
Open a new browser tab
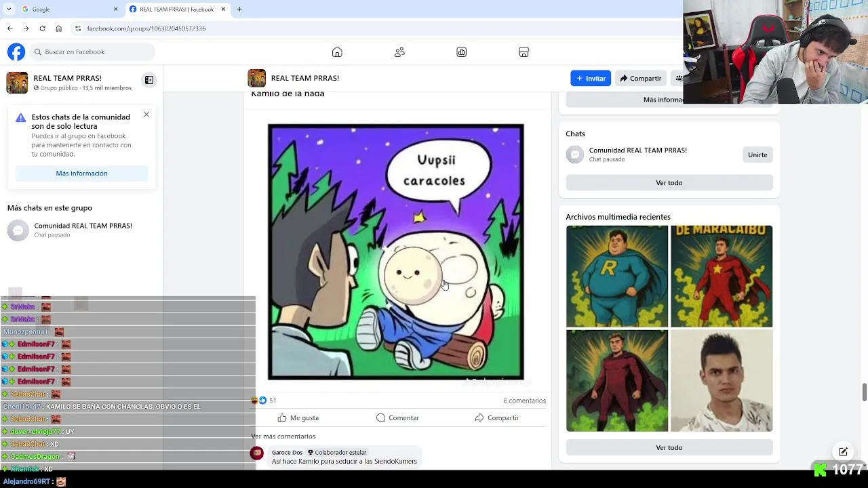point(239,9)
